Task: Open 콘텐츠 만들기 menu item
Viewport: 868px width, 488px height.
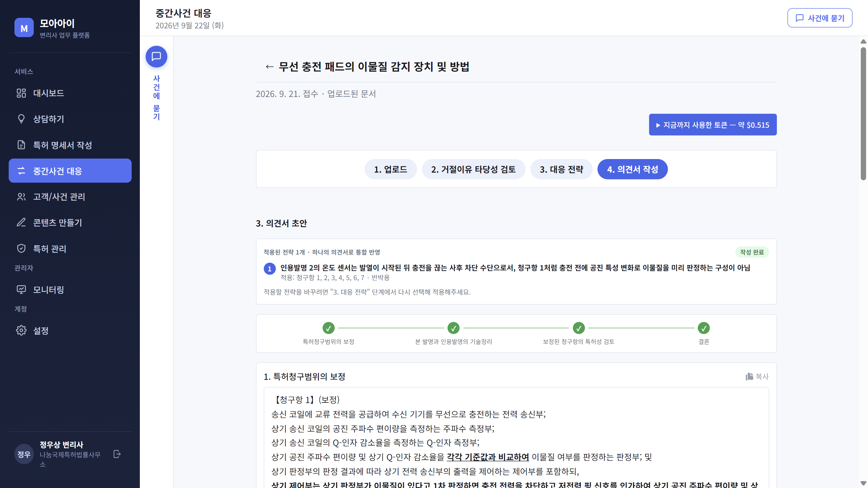Action: tap(70, 223)
